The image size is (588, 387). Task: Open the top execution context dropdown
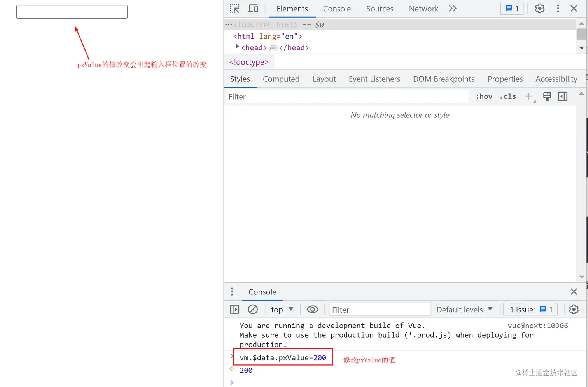click(x=282, y=310)
